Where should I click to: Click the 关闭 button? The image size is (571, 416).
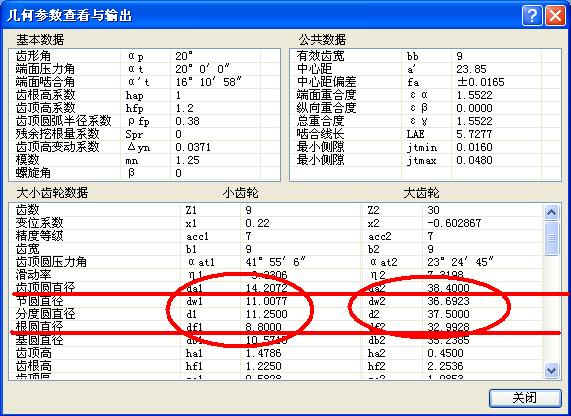coord(525,398)
